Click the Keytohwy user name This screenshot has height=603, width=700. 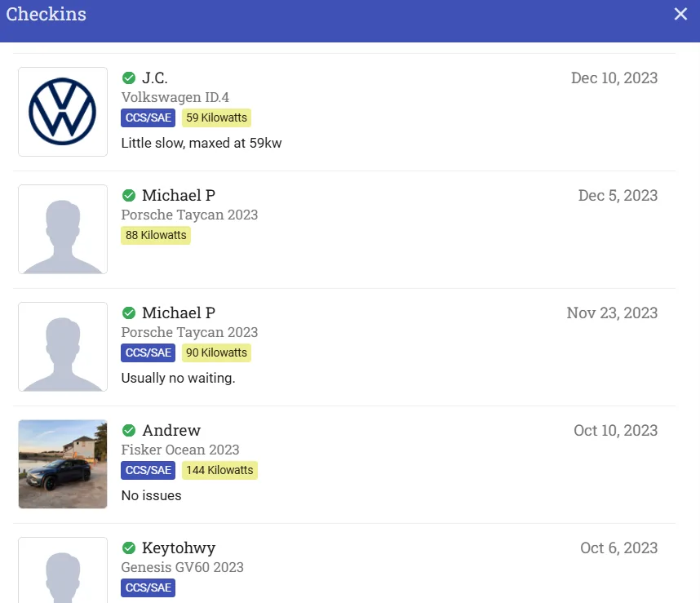179,548
